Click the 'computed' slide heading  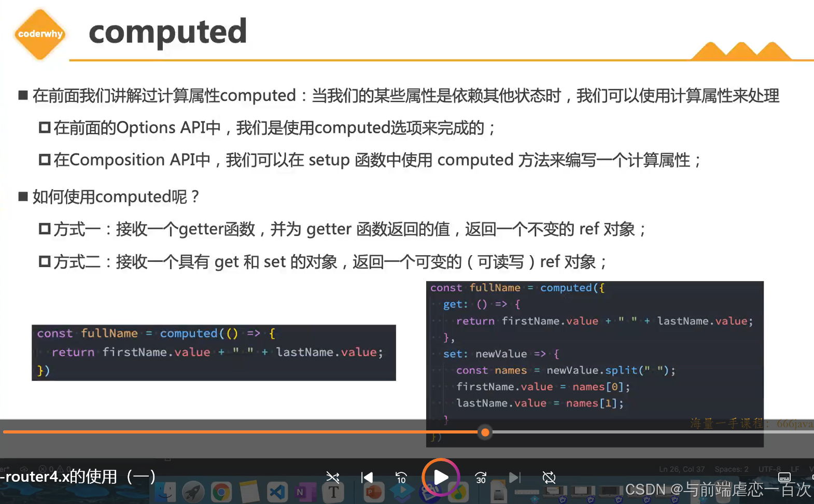coord(167,32)
